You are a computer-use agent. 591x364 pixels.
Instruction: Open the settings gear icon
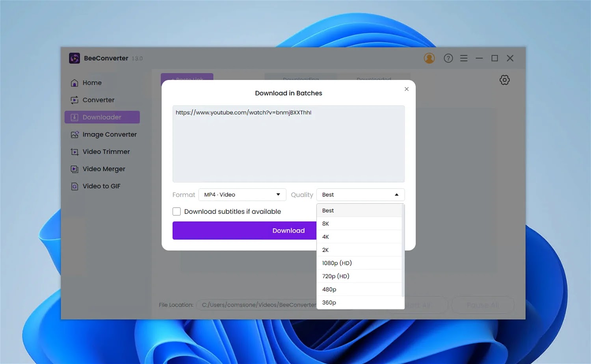click(x=504, y=80)
